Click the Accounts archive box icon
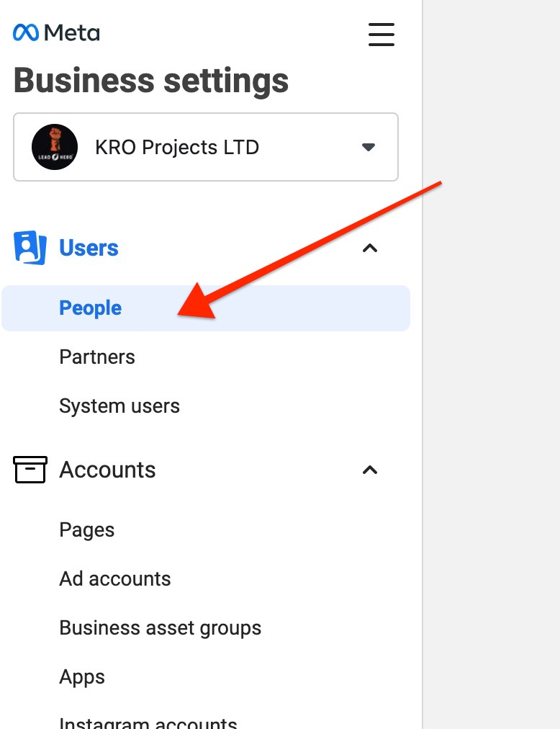560x729 pixels. [30, 470]
